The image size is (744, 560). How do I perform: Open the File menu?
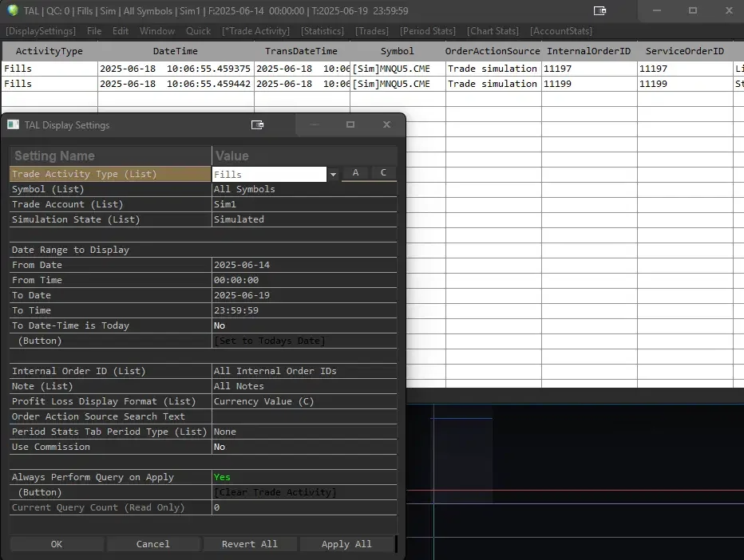pyautogui.click(x=94, y=31)
